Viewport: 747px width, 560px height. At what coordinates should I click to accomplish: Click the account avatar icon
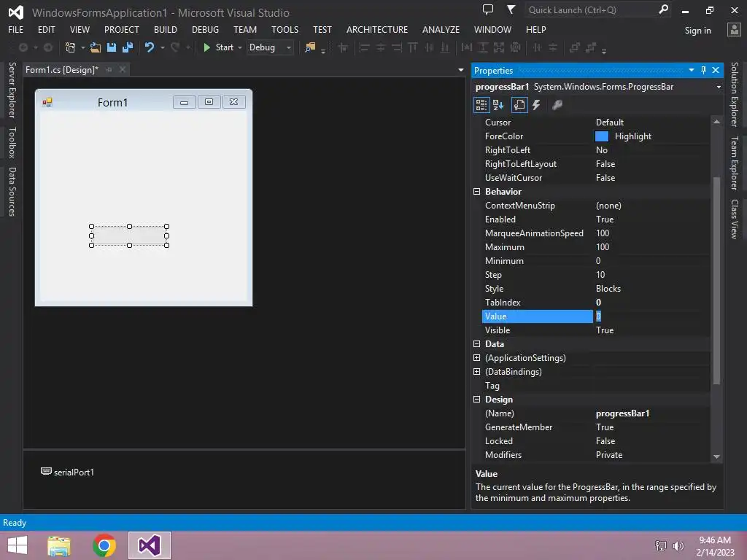[734, 29]
